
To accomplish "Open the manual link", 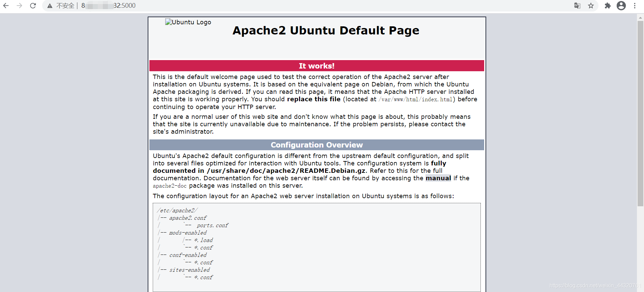I will point(438,178).
